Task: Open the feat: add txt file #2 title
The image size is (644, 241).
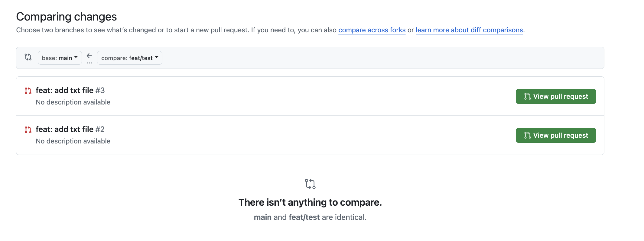Action: (x=70, y=129)
